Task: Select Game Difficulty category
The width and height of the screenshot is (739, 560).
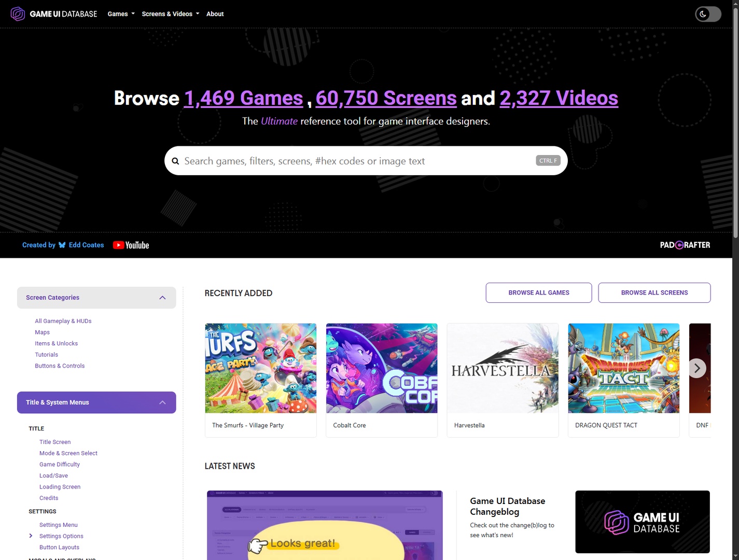Action: tap(60, 465)
